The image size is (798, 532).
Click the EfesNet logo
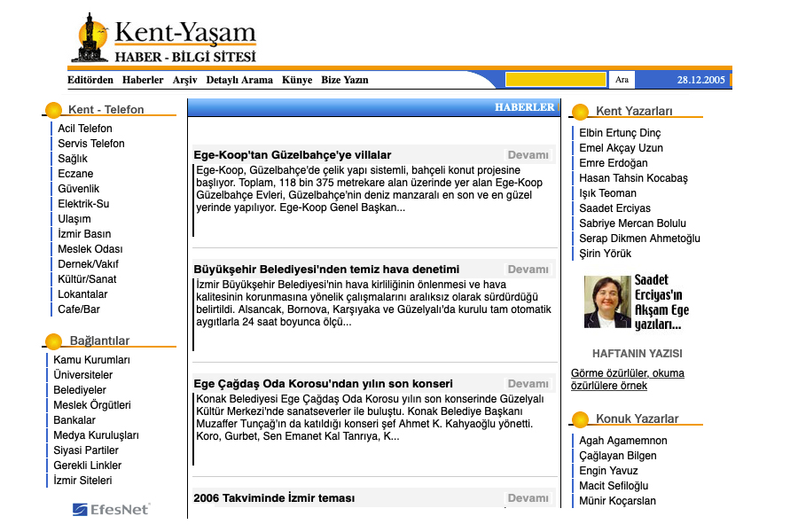click(x=112, y=509)
